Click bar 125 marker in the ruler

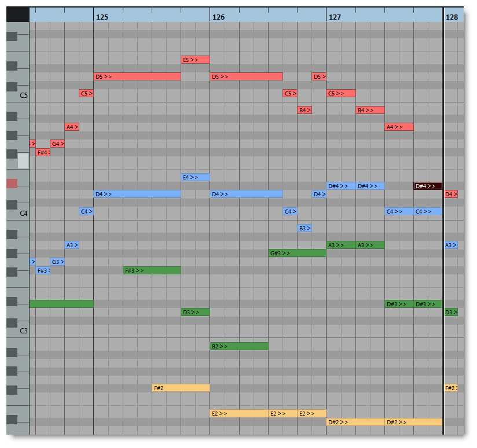point(102,17)
